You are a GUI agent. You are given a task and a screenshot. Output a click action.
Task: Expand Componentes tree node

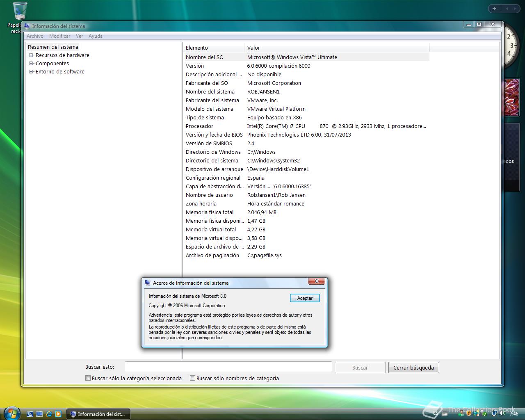(x=31, y=63)
